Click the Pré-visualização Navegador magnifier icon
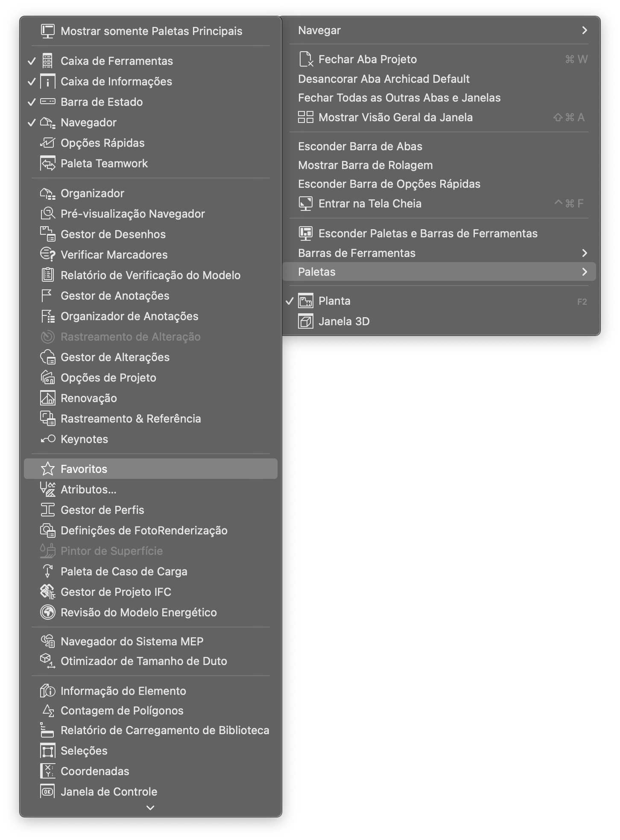 click(47, 213)
